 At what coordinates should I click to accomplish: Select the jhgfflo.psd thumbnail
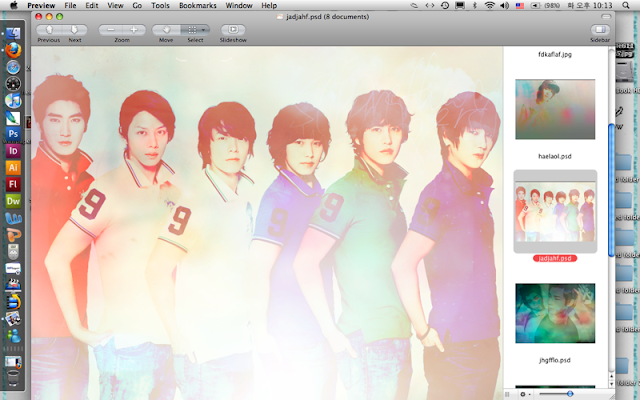(555, 313)
